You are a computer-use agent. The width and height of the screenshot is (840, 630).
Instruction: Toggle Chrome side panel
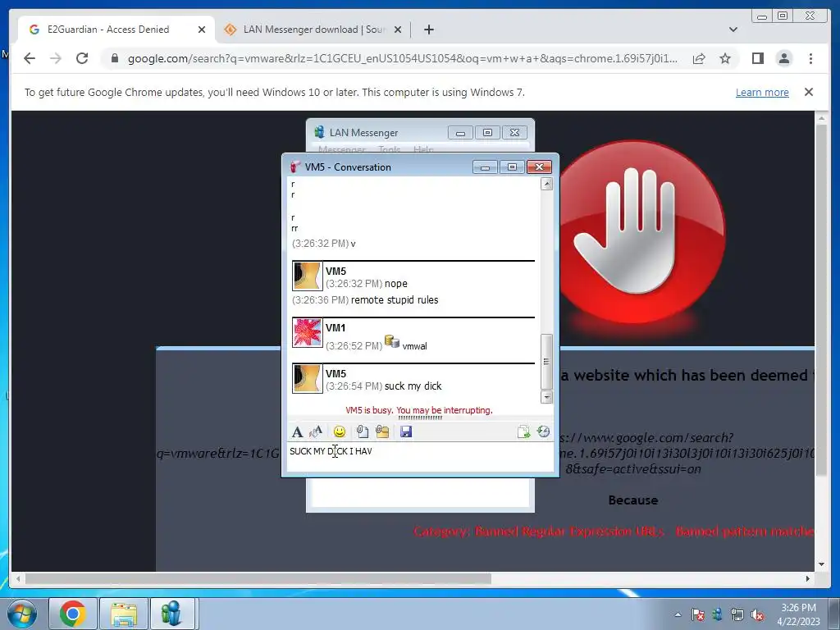(757, 58)
